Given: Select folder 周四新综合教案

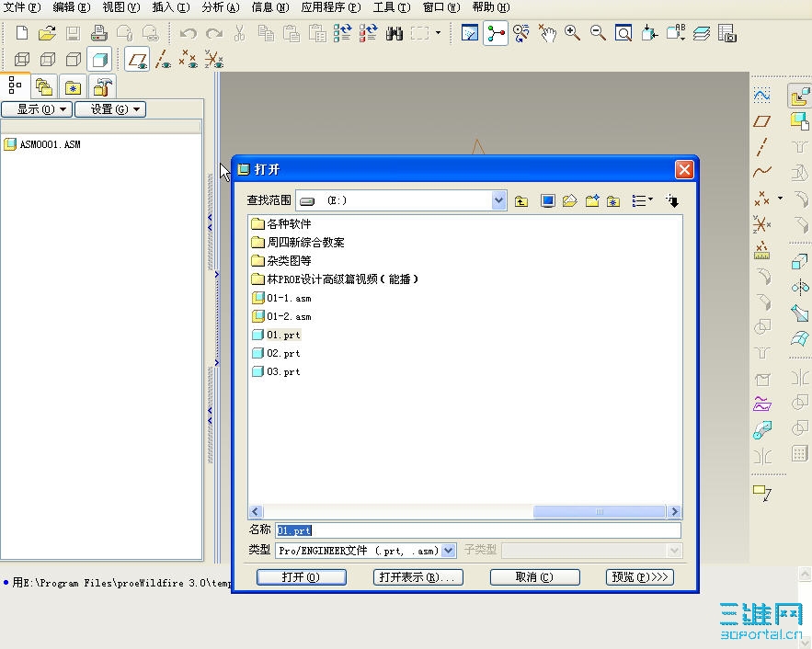Looking at the screenshot, I should coord(298,242).
